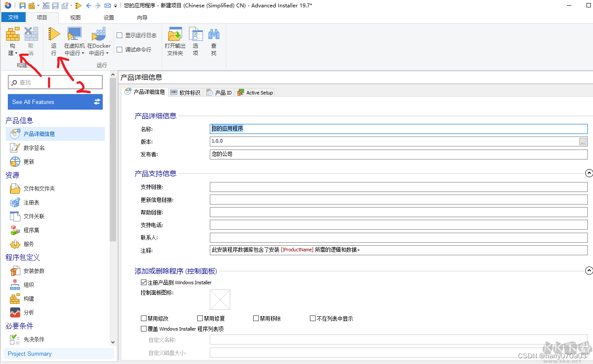Toggle Debug command line (调试命令行) checkbox
This screenshot has width=593, height=364.
click(120, 50)
